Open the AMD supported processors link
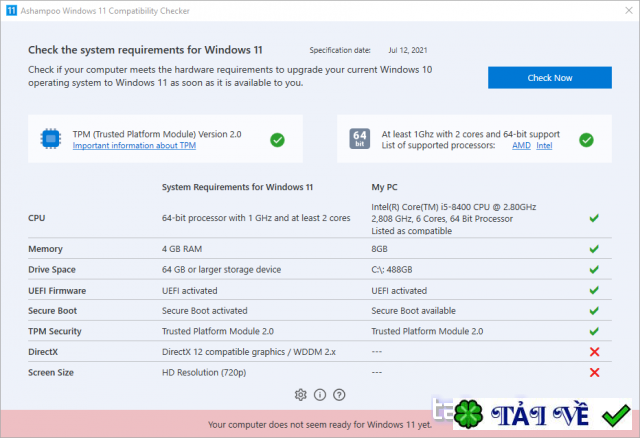 click(x=521, y=146)
